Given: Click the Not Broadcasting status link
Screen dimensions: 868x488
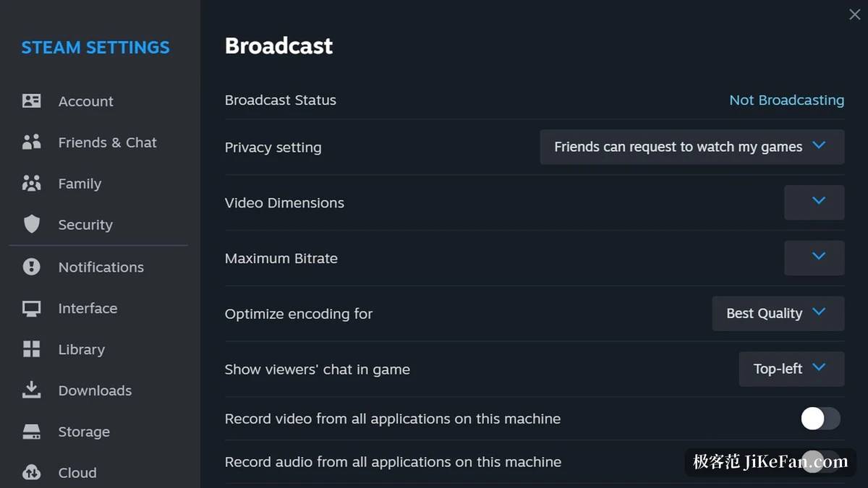Looking at the screenshot, I should point(786,100).
